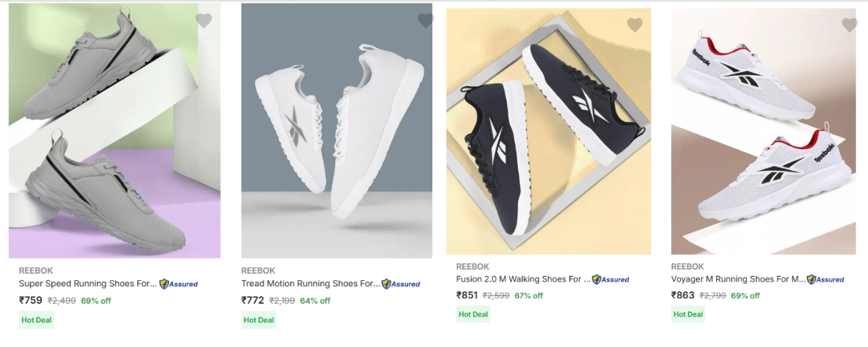Image resolution: width=868 pixels, height=347 pixels.
Task: Toggle wishlist heart on Tread Motion shoes
Action: click(x=425, y=21)
